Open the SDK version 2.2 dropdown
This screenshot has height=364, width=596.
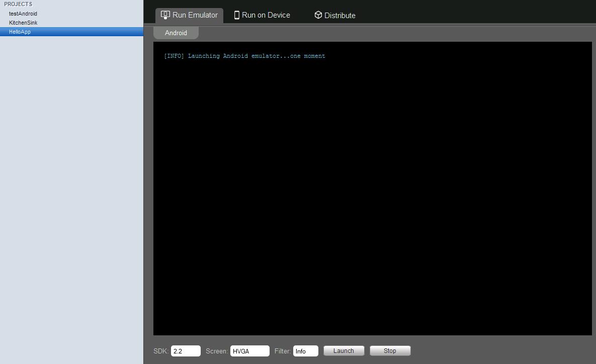[186, 351]
